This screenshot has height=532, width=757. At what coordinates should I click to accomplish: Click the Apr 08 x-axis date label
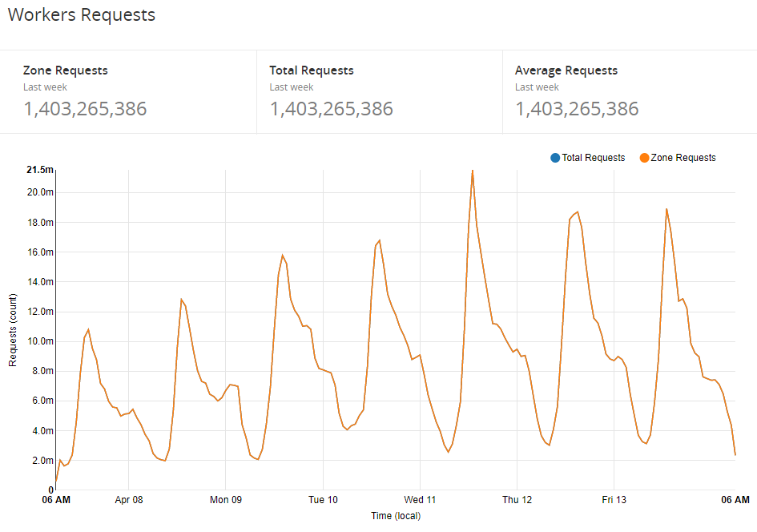pyautogui.click(x=129, y=500)
